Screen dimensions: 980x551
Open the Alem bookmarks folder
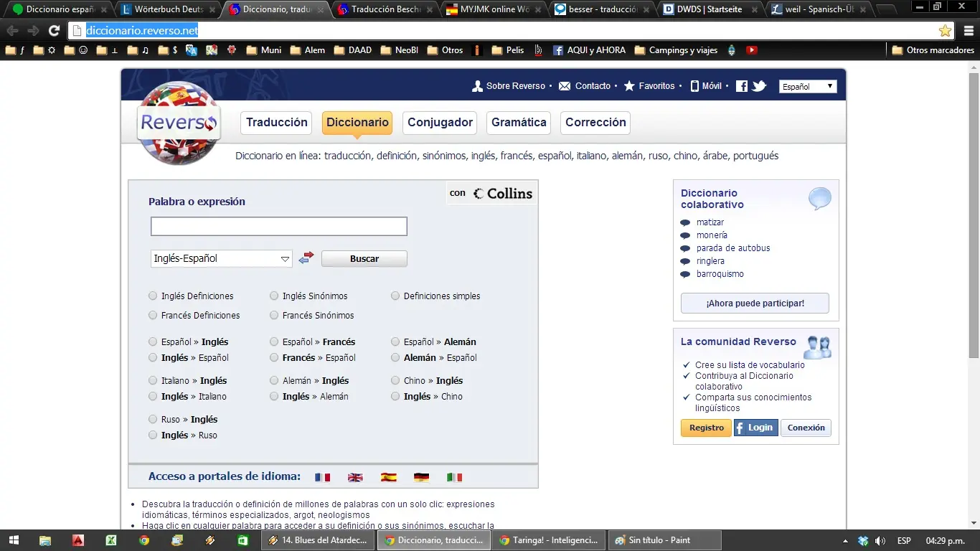(x=308, y=50)
